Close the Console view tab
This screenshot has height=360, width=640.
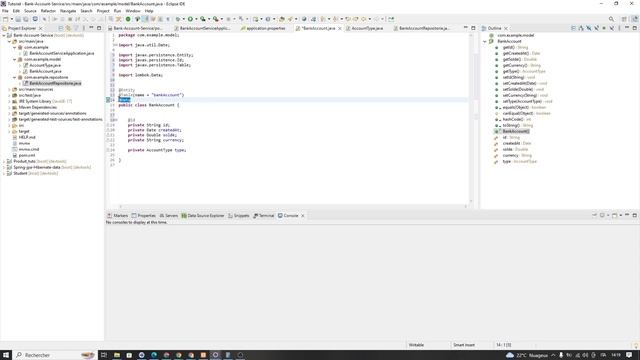pyautogui.click(x=302, y=216)
